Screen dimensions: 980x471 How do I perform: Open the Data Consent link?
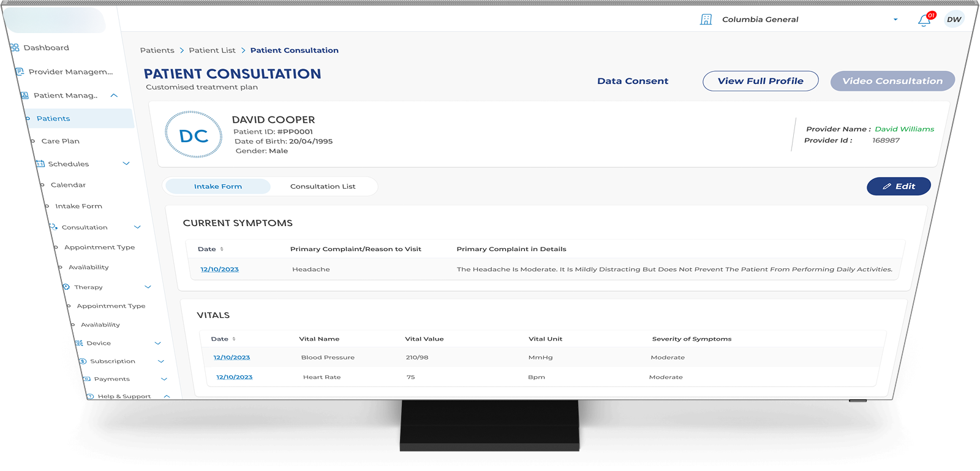[633, 81]
